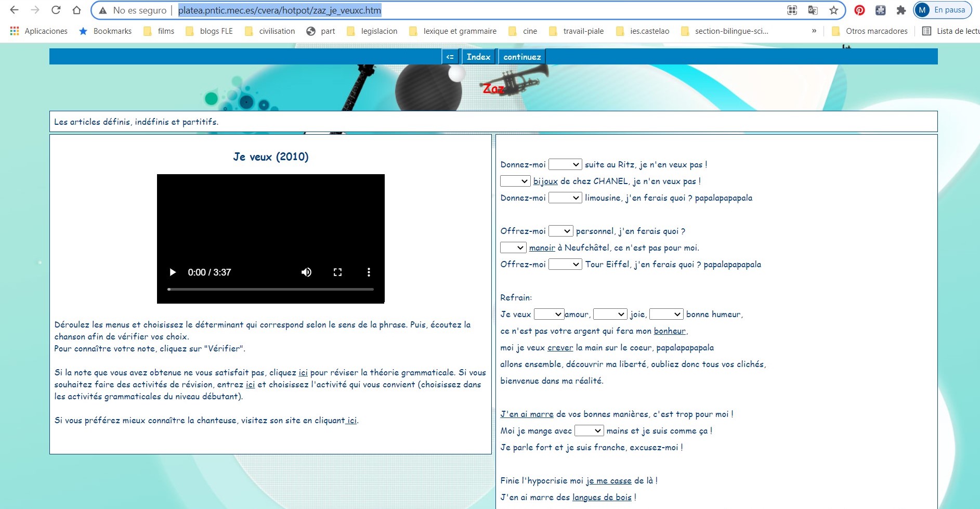
Task: Open the video's three-dot options menu
Action: 369,272
